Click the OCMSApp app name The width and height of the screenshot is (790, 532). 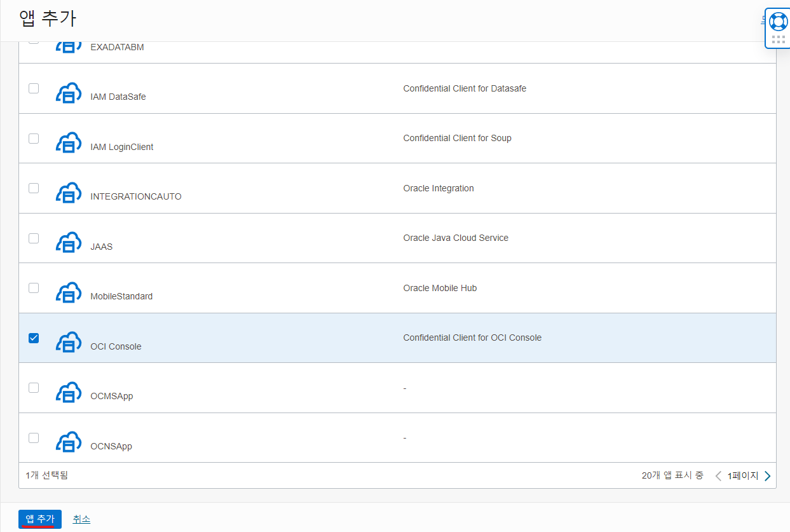click(112, 397)
